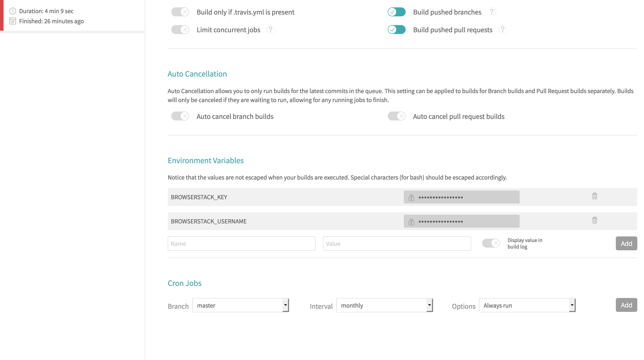The height and width of the screenshot is (360, 644).
Task: Click lock icon on BROWSERSTACK_USERNAME value
Action: tap(411, 222)
